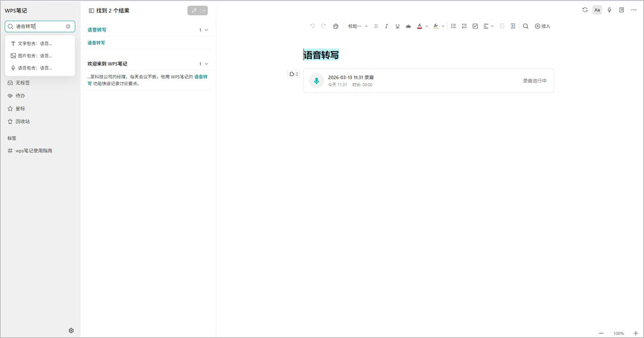Clear the search box with the X icon
Screen dimensions: 644x338
pyautogui.click(x=68, y=26)
